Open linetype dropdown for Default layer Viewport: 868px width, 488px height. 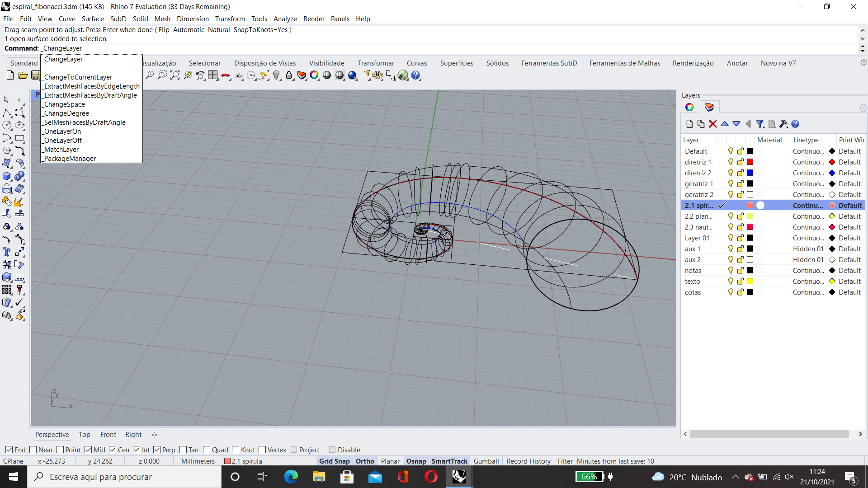[x=808, y=151]
